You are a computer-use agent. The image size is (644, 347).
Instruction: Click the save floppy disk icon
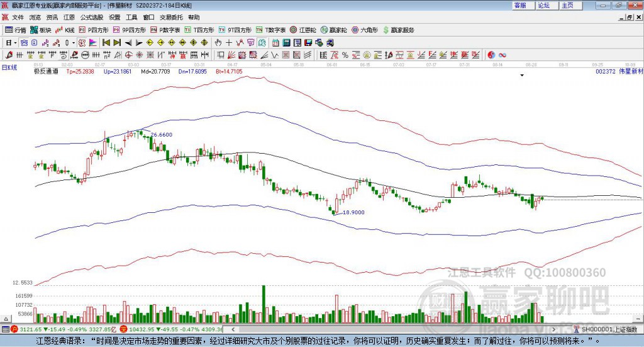308,43
